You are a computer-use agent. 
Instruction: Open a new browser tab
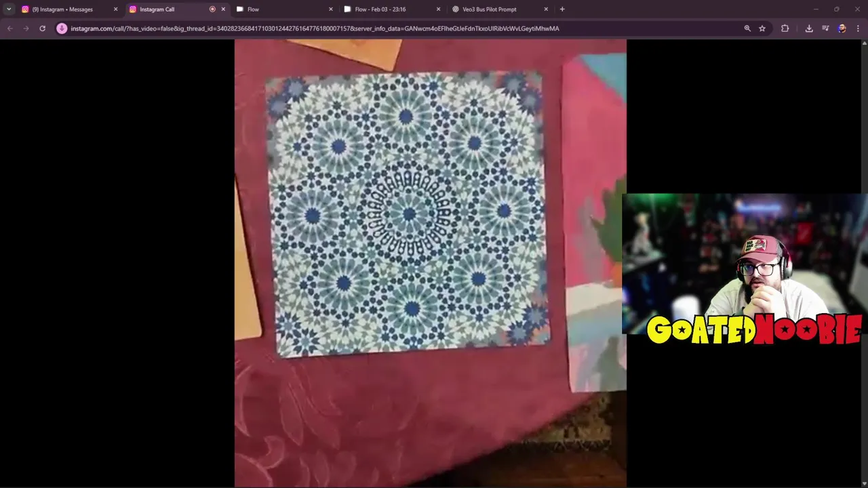pyautogui.click(x=562, y=9)
